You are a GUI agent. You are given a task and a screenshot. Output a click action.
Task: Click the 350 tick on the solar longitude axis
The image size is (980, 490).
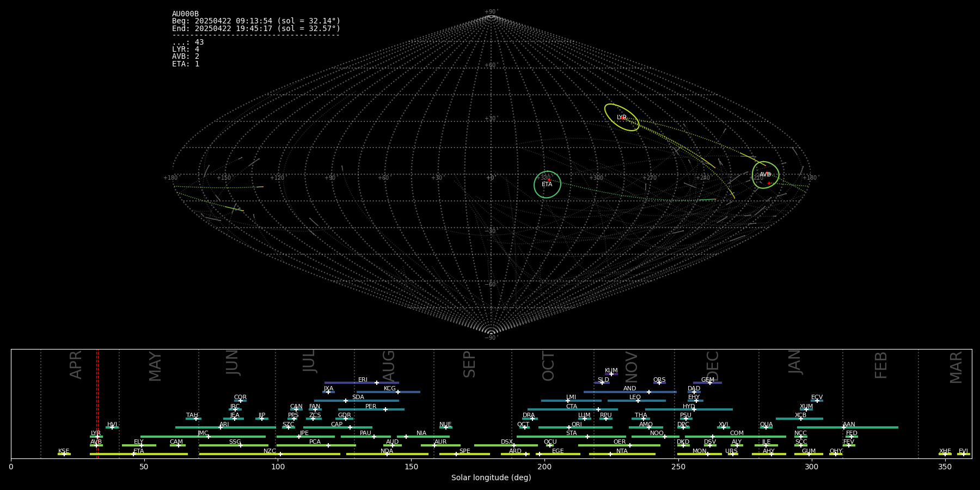[x=945, y=467]
